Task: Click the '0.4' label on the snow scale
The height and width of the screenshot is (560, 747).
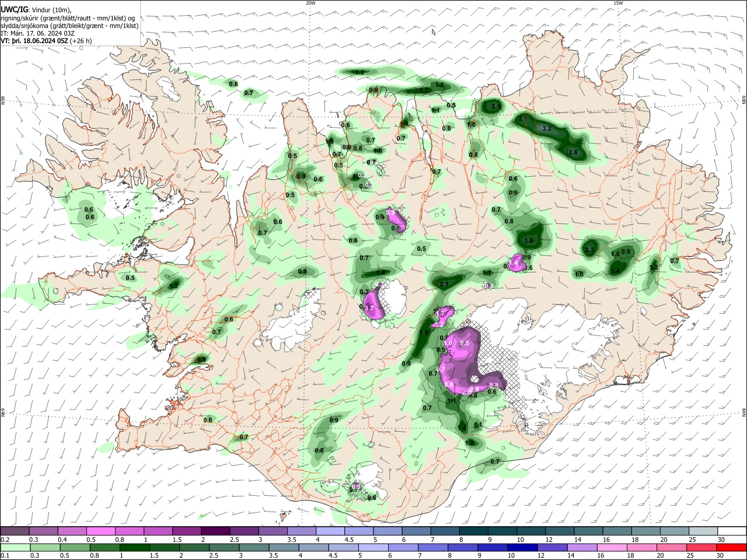Action: [63, 539]
